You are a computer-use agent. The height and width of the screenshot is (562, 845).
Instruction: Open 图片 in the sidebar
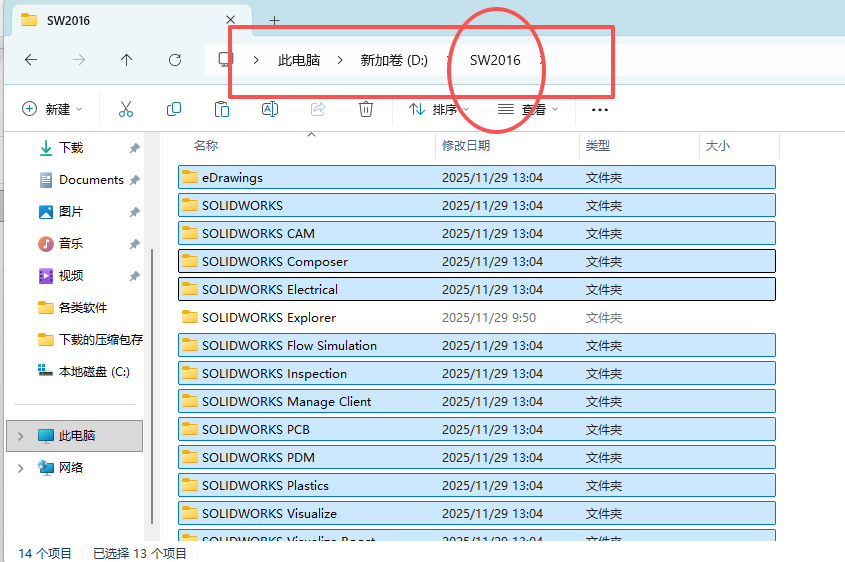(x=71, y=212)
